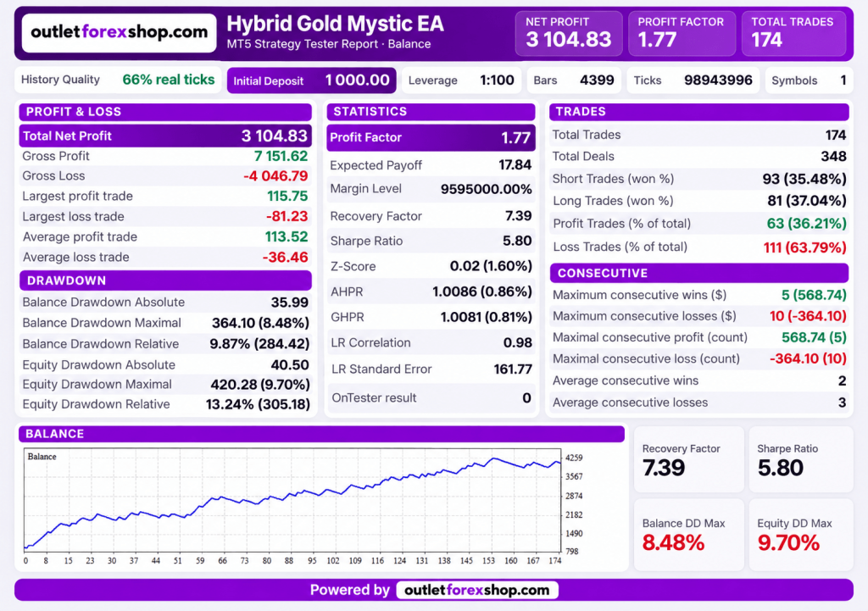Click 'MT5 Strategy Tester Report · Balance' subtitle
The width and height of the screenshot is (868, 611).
pos(328,44)
